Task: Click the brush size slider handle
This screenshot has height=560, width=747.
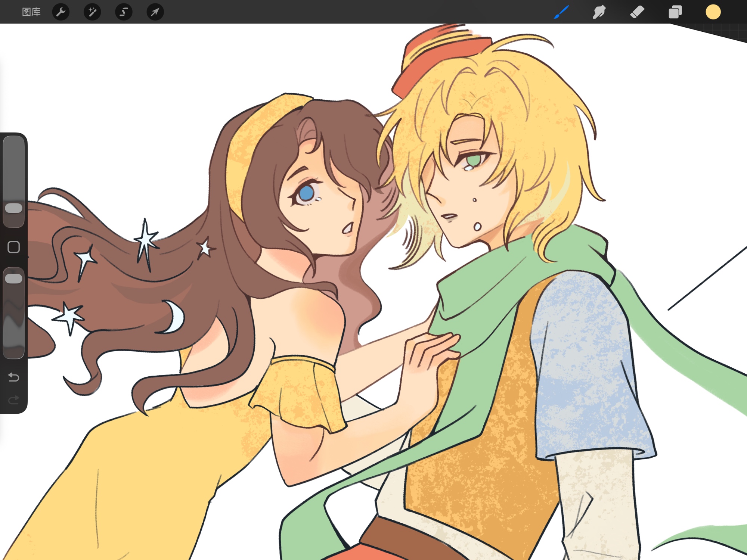Action: 14,208
